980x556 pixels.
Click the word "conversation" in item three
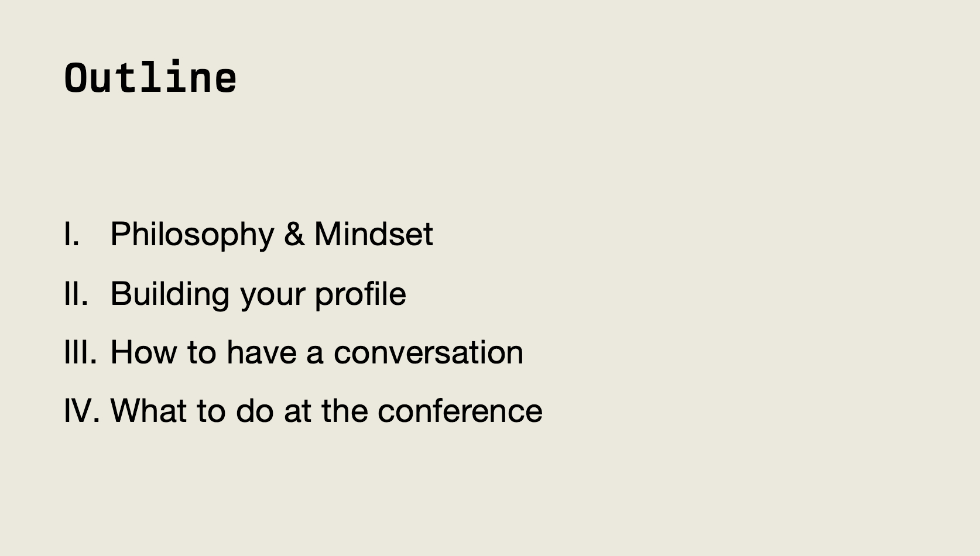coord(428,352)
